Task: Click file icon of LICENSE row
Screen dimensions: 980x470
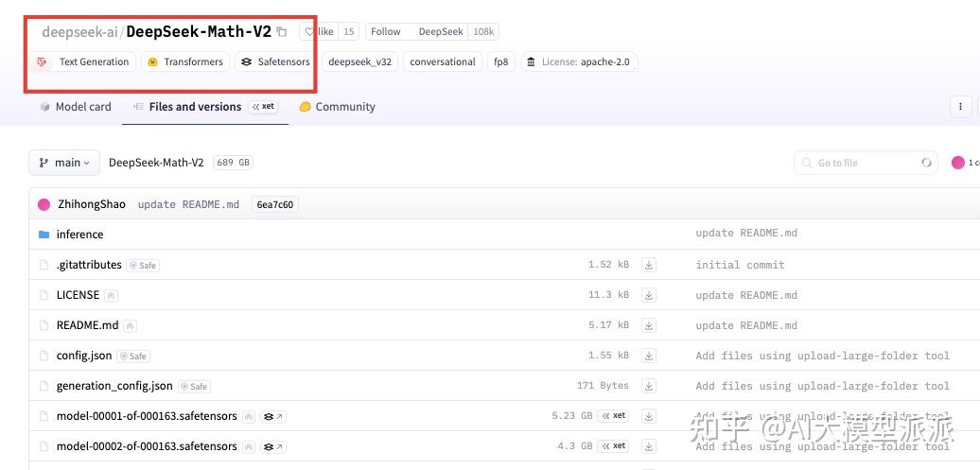Action: coord(44,295)
